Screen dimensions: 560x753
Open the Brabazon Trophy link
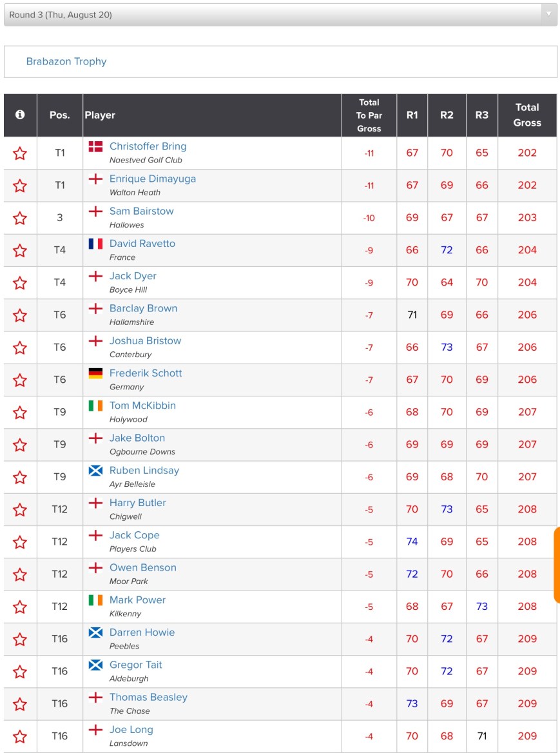click(x=66, y=62)
